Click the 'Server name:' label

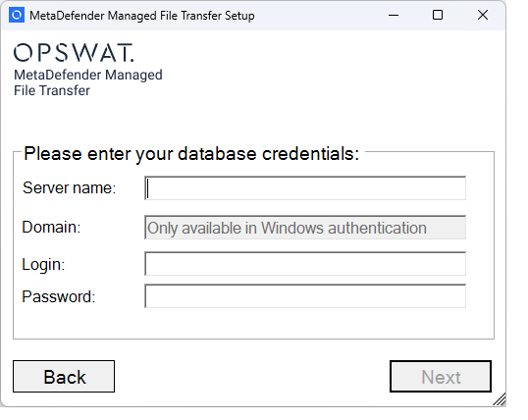[x=69, y=187]
